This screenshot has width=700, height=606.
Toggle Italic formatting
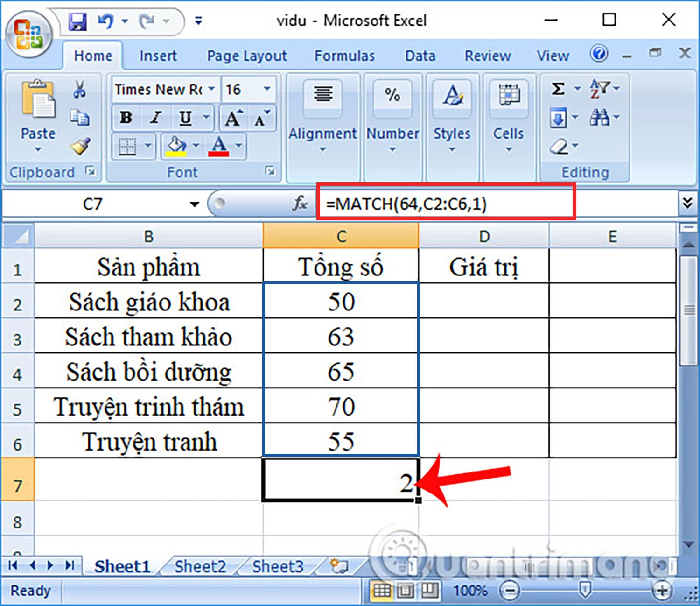(x=156, y=118)
